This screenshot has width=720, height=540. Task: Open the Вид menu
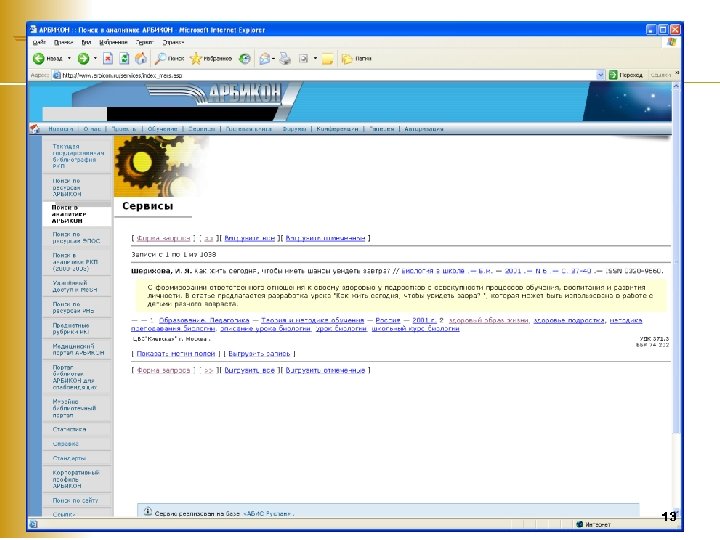tap(86, 42)
